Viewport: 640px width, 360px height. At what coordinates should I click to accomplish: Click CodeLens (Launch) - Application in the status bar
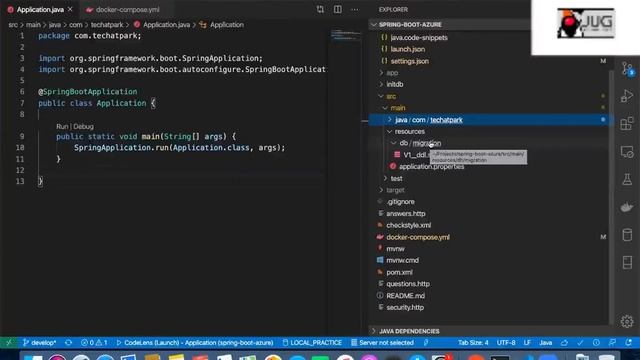click(195, 342)
